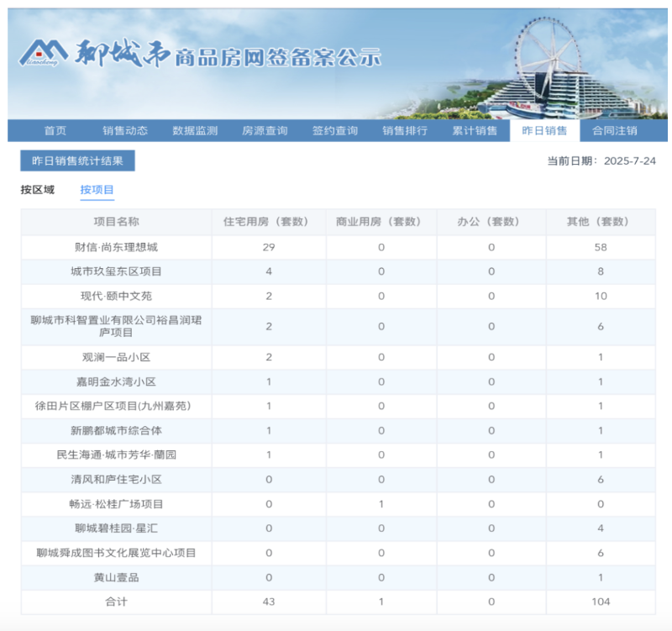672x631 pixels.
Task: Go to 房源查询 page
Action: [264, 130]
